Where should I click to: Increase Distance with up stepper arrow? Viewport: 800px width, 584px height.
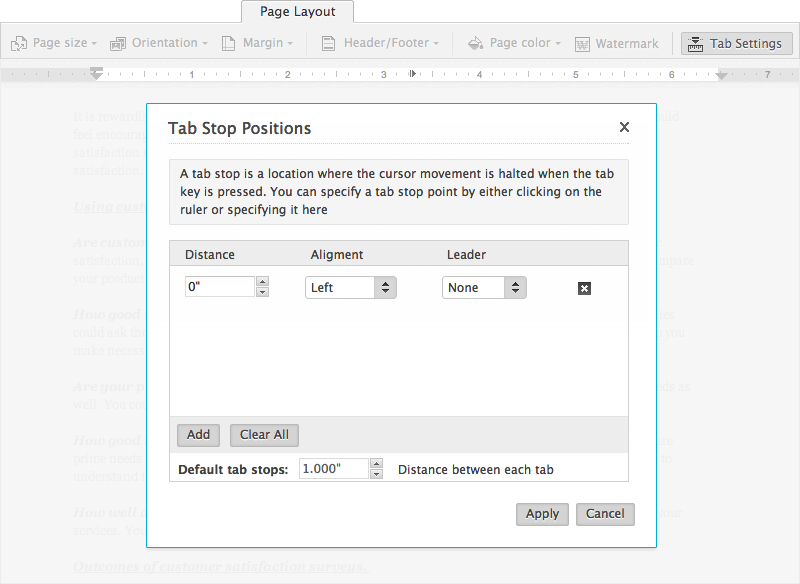tap(262, 282)
